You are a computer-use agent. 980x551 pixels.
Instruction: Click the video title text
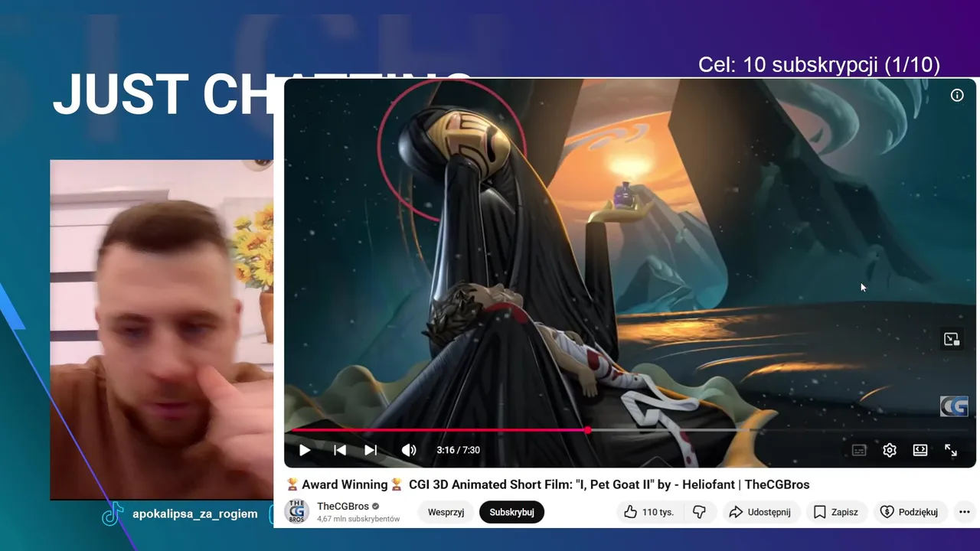[x=547, y=484]
